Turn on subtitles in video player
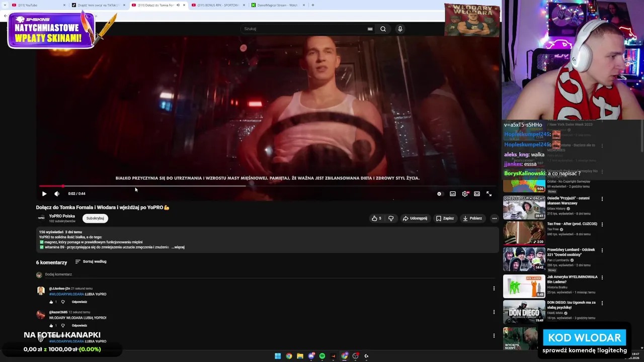Screen dimensions: 644x362 click(x=453, y=194)
